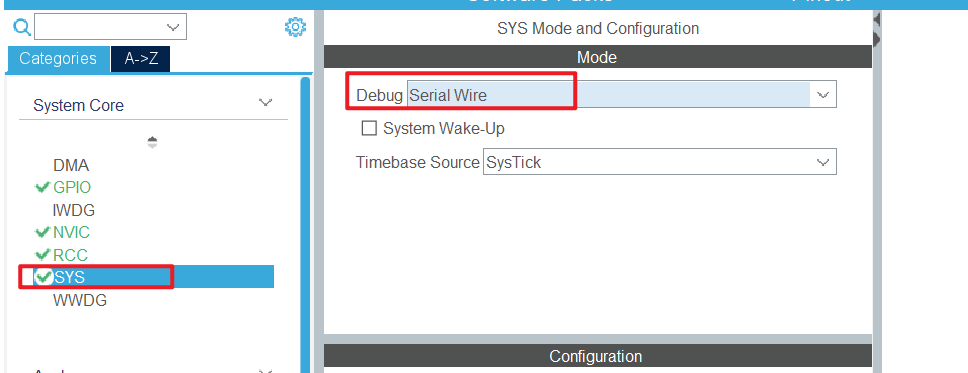
Task: Click the search magnifier icon
Action: coord(22,27)
